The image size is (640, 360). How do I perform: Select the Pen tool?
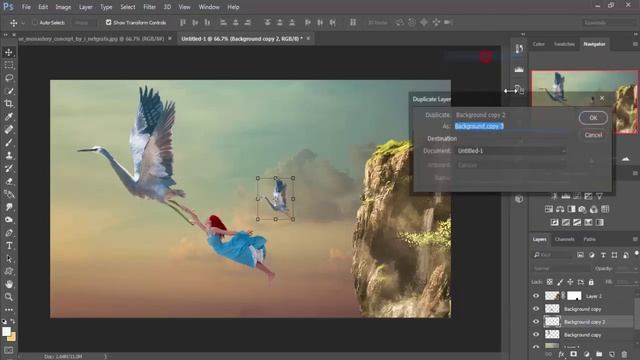[x=9, y=233]
